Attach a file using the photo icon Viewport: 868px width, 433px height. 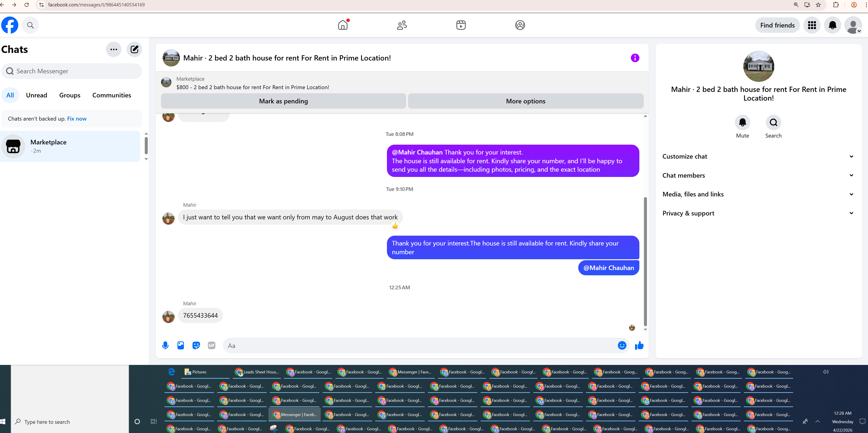click(181, 345)
